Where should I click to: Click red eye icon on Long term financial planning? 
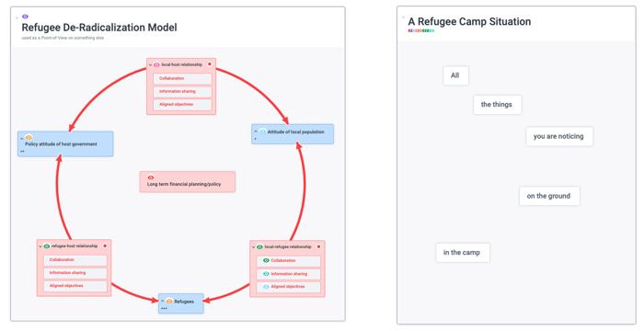pyautogui.click(x=151, y=177)
